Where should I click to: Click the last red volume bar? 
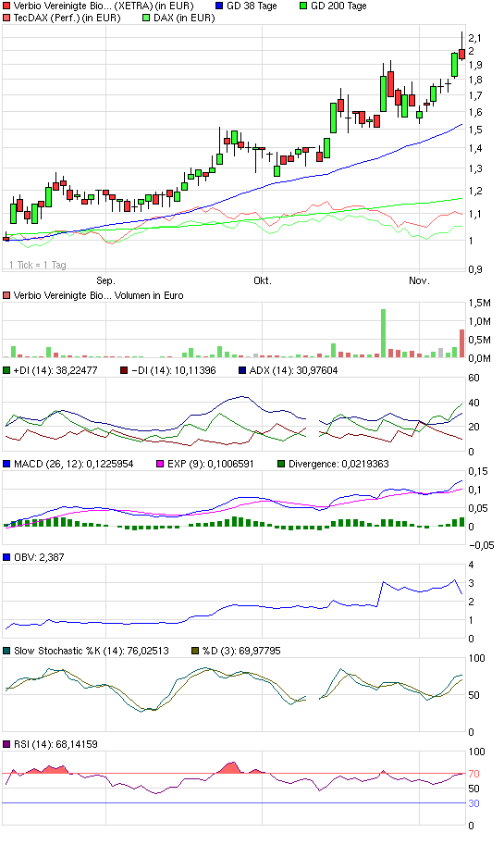pos(461,343)
